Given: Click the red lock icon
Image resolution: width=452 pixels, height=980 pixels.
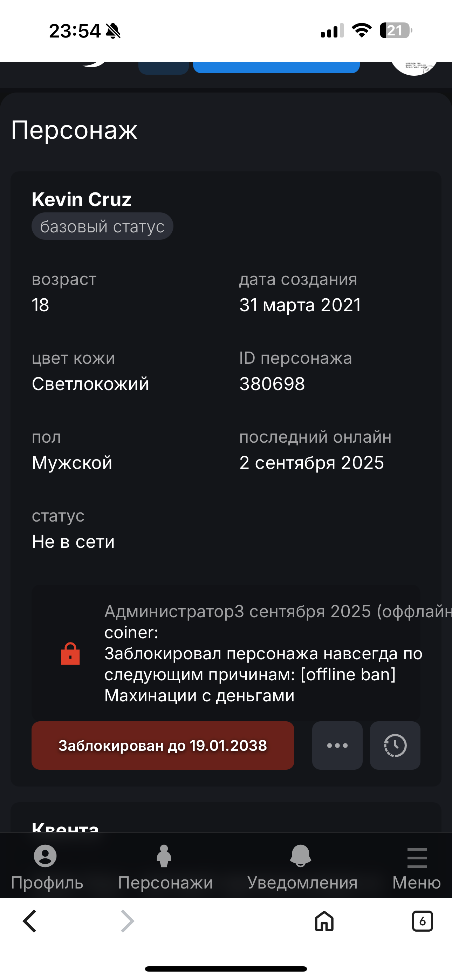Looking at the screenshot, I should click(70, 654).
